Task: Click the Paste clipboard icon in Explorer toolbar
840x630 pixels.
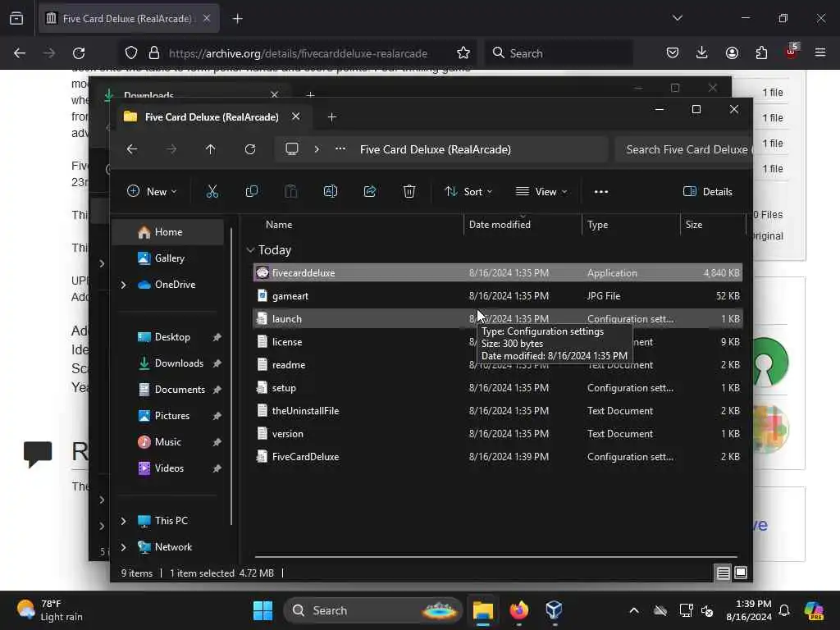Action: (291, 191)
